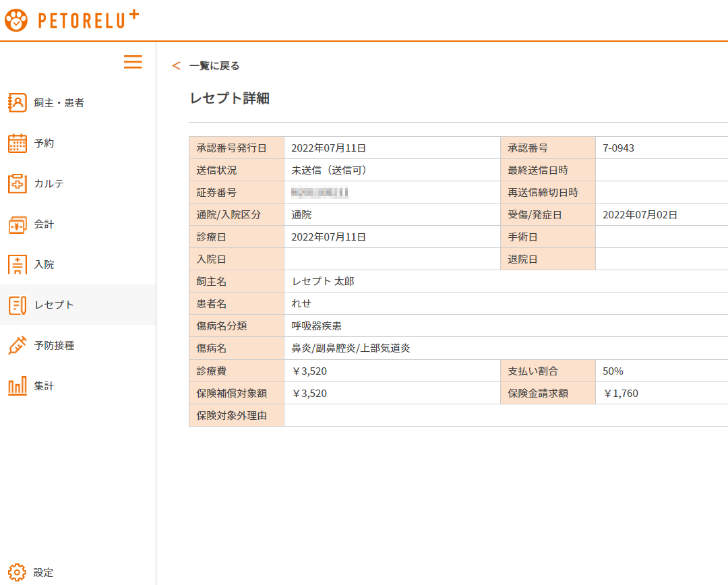Click the 支払い割合 value 50%
The height and width of the screenshot is (585, 728).
pos(613,371)
